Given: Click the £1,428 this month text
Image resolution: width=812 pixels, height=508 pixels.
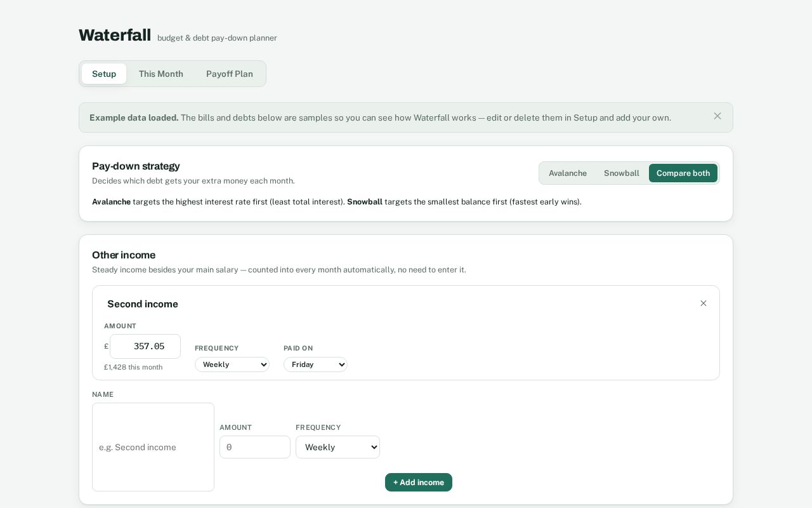Looking at the screenshot, I should (x=133, y=367).
